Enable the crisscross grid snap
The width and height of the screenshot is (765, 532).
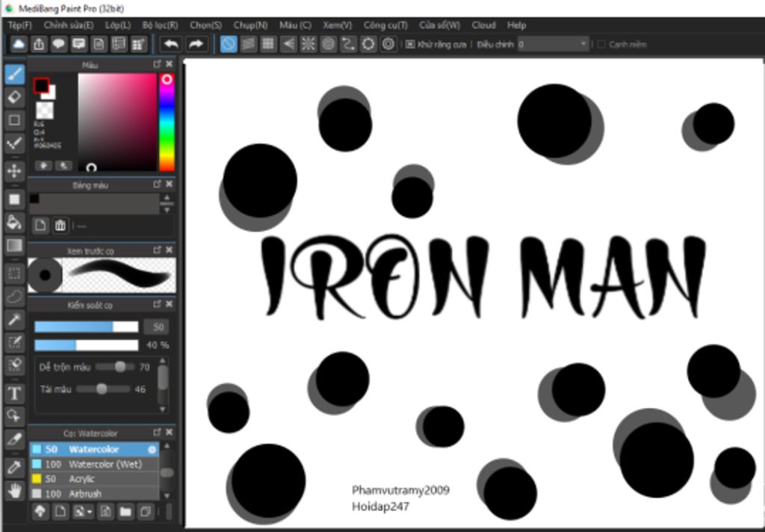(268, 44)
